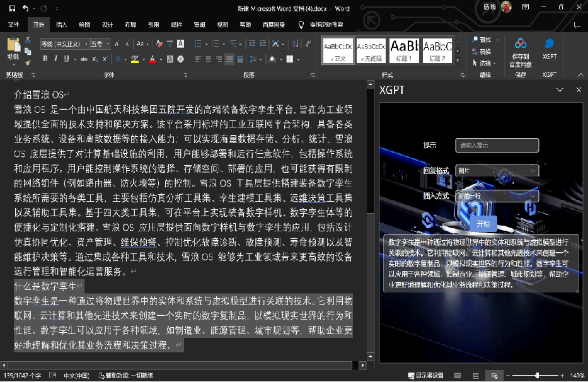Switch to the 审阅 Review tab
This screenshot has height=382, width=588.
click(200, 25)
